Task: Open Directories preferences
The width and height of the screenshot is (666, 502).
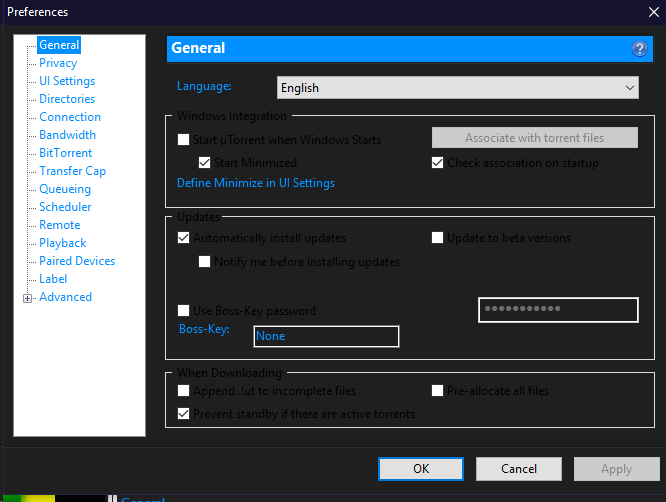Action: click(67, 99)
